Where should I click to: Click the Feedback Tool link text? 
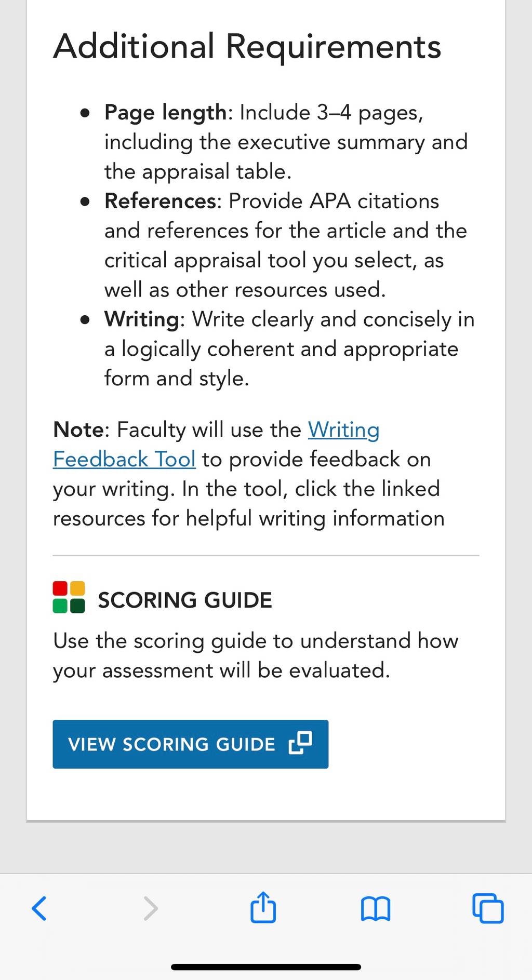click(124, 459)
